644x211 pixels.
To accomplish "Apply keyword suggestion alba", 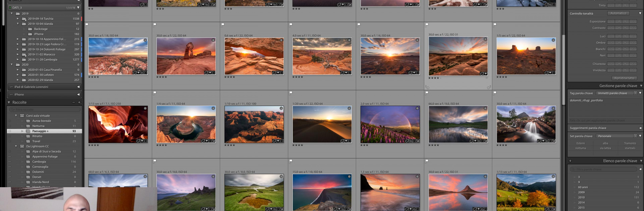I will pyautogui.click(x=605, y=143).
